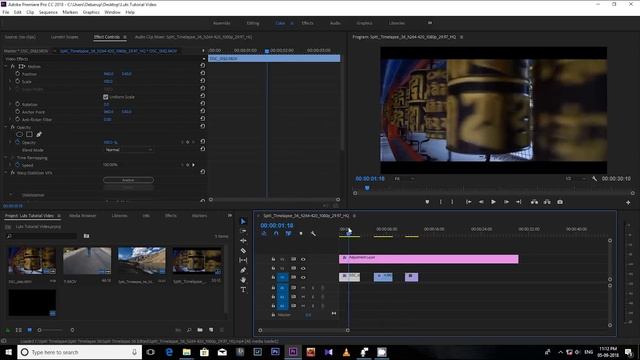
Task: Collapse the Motion effect section
Action: 6,66
